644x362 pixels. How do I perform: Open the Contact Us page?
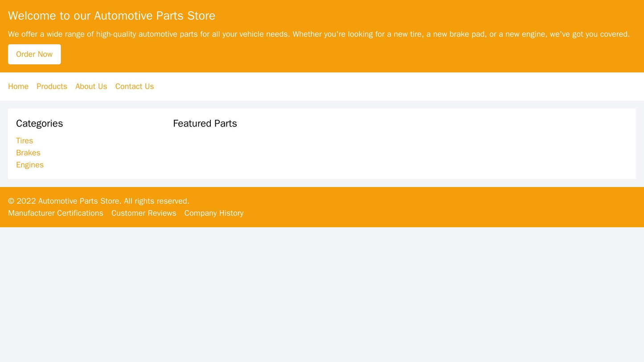tap(134, 86)
